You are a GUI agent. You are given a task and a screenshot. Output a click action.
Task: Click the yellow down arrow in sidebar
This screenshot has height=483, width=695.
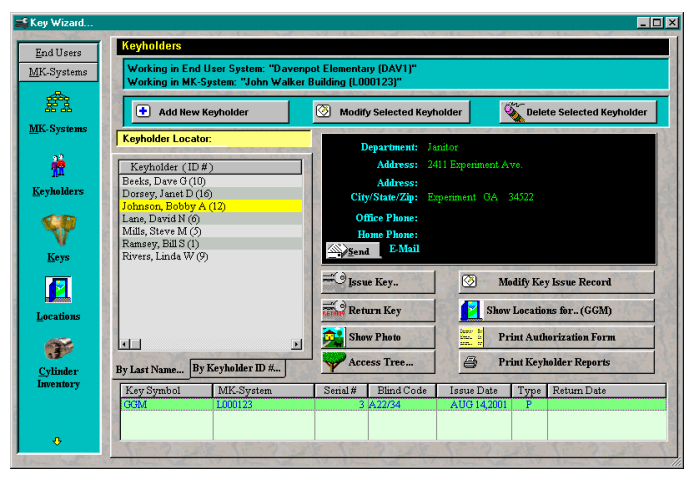(57, 441)
